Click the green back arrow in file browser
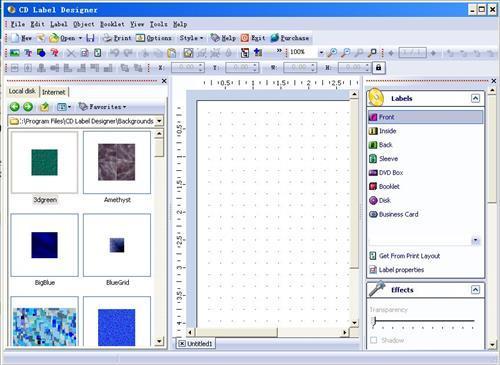Image resolution: width=500 pixels, height=365 pixels. click(x=15, y=107)
